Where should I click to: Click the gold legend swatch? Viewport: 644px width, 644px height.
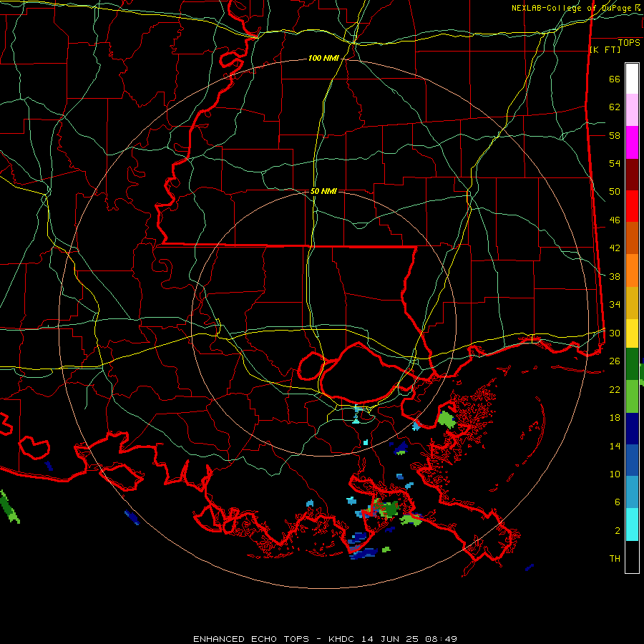tap(632, 303)
